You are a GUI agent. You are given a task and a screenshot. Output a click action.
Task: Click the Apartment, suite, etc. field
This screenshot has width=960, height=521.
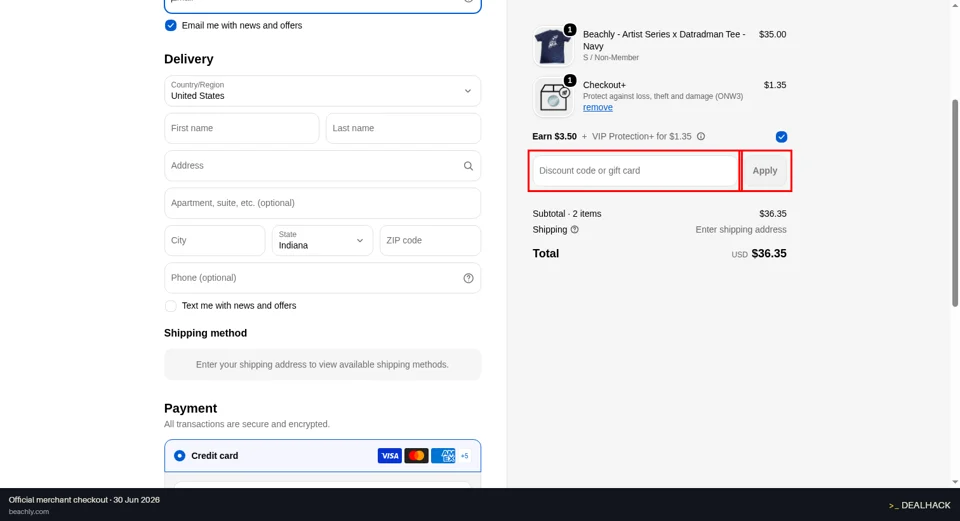[323, 203]
